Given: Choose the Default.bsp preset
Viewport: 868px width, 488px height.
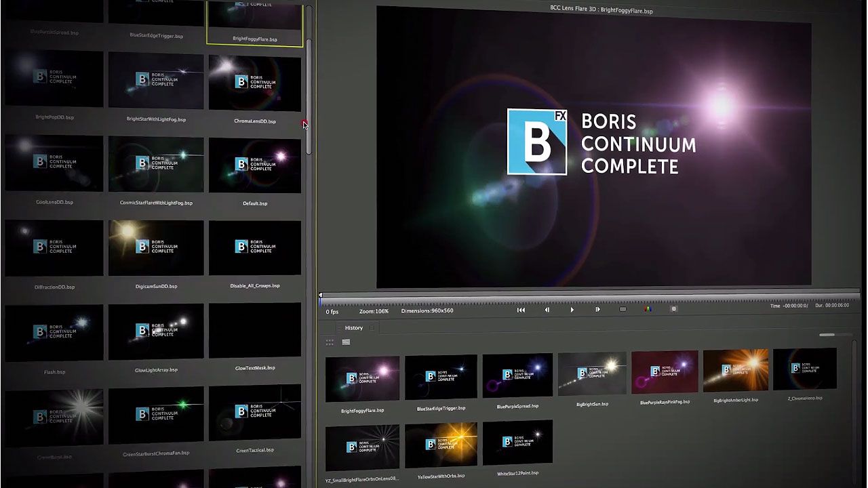Looking at the screenshot, I should click(255, 165).
